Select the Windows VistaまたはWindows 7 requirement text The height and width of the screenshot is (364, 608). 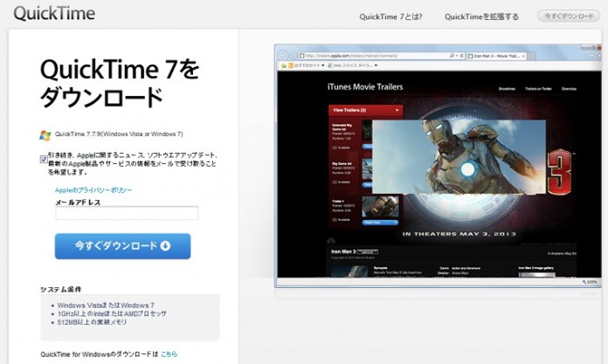tap(106, 305)
